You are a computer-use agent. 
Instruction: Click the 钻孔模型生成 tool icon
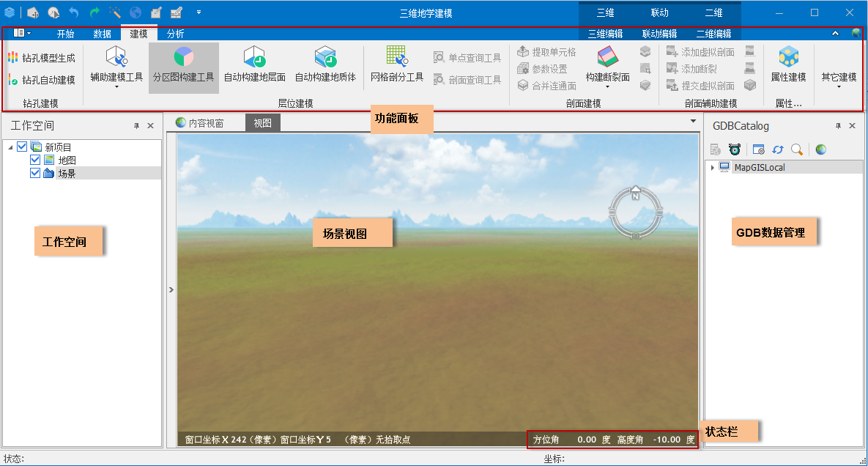pyautogui.click(x=12, y=58)
